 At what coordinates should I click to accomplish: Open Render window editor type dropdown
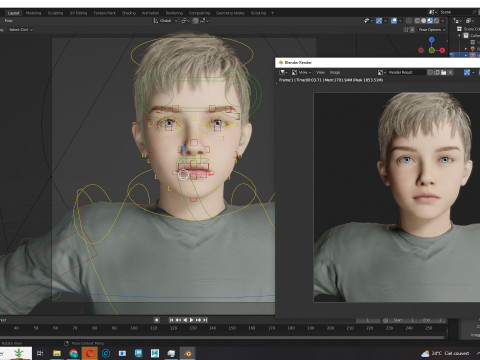coord(284,72)
